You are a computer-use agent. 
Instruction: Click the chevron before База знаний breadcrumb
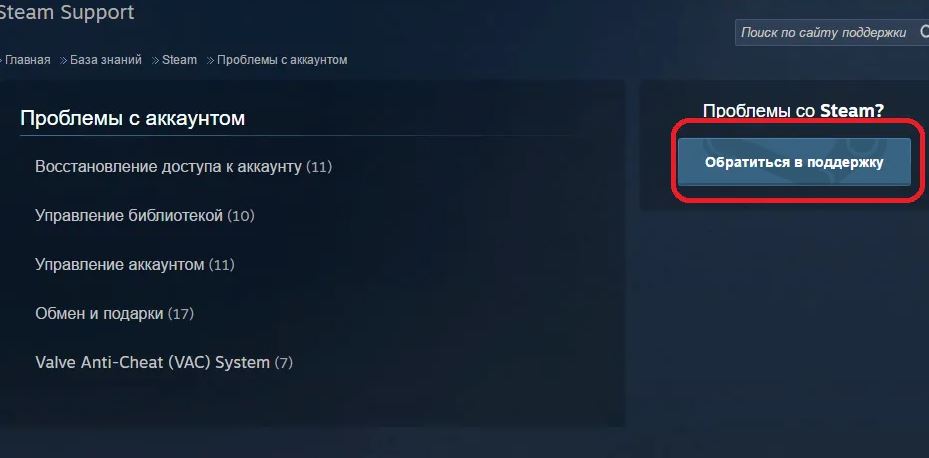pyautogui.click(x=63, y=60)
